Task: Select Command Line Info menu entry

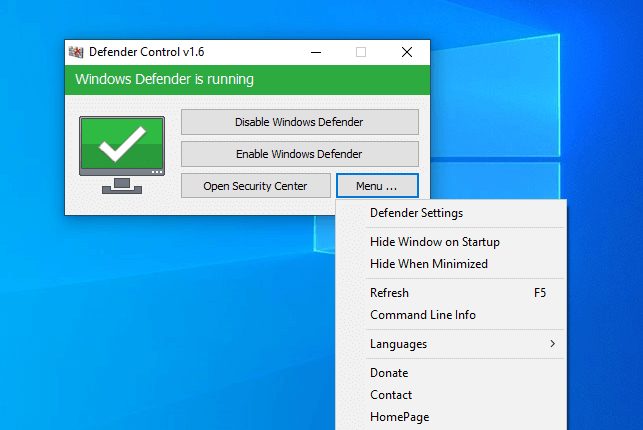Action: coord(451,315)
